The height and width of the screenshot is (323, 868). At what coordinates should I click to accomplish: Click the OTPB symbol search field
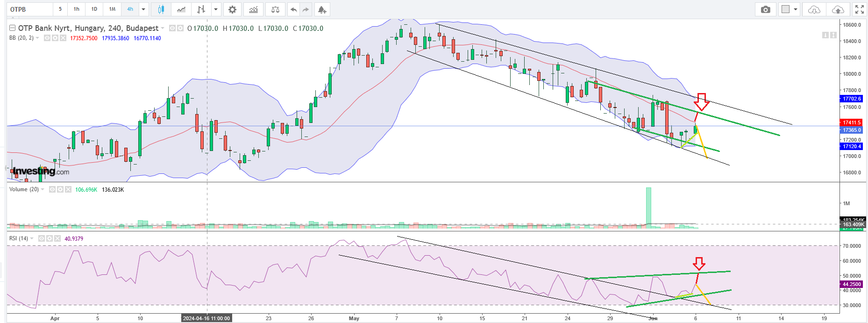click(x=30, y=9)
